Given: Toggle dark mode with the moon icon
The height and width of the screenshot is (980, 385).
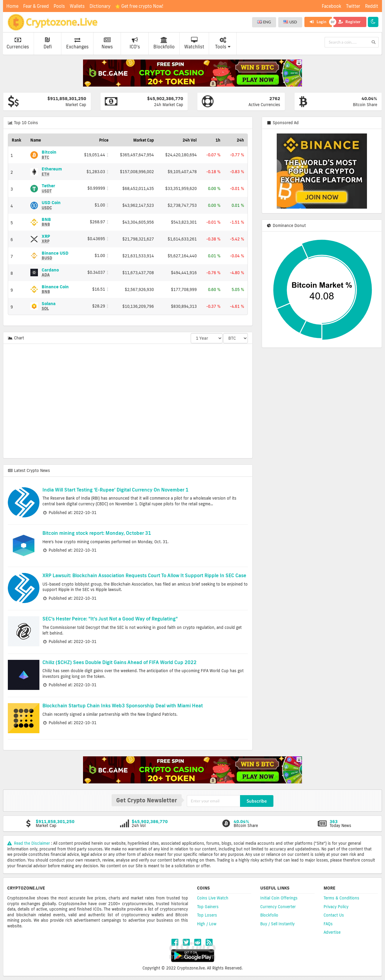Looking at the screenshot, I should click(373, 22).
